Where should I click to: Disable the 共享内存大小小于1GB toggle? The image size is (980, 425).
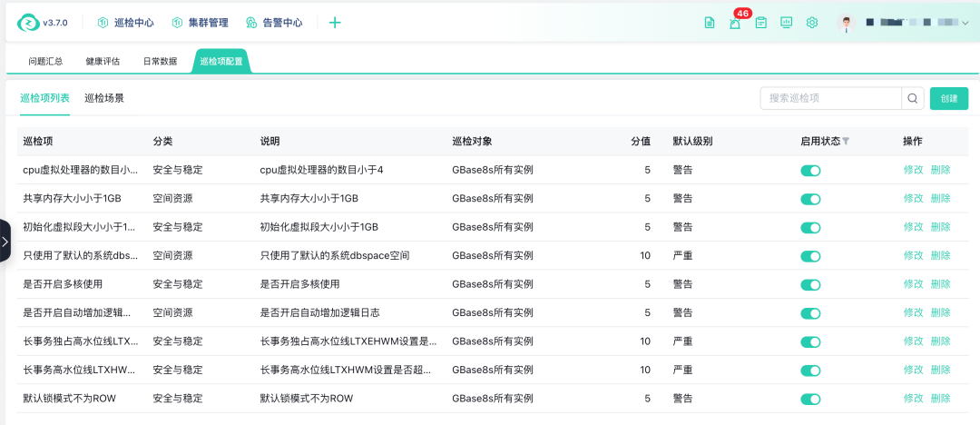(810, 199)
